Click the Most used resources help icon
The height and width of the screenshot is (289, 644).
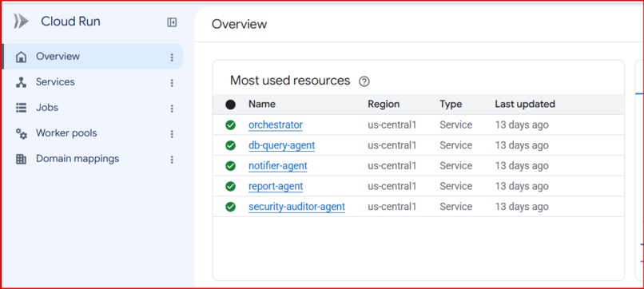[364, 81]
